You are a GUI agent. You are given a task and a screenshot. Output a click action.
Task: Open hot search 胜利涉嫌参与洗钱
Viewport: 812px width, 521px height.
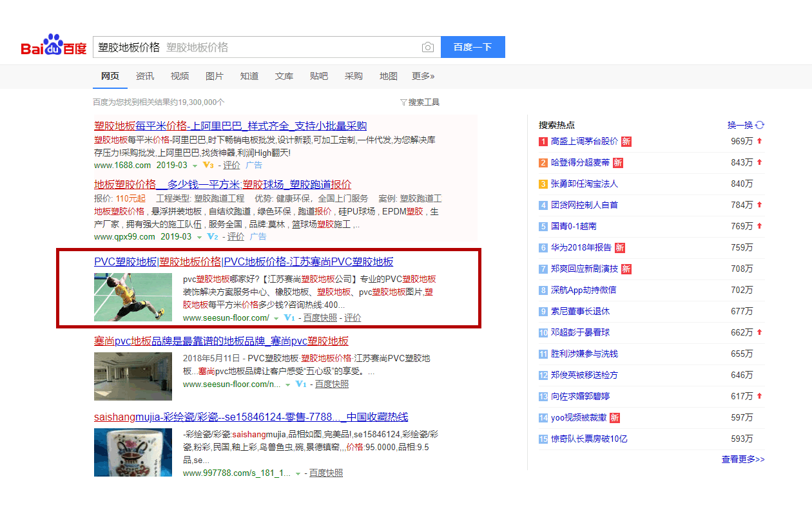[585, 354]
